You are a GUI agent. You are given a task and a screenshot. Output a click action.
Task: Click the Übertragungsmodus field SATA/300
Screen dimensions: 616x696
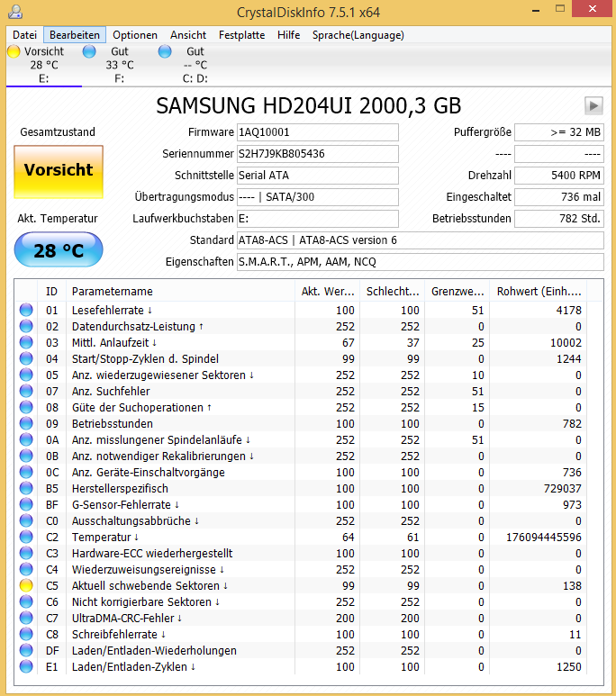[318, 197]
